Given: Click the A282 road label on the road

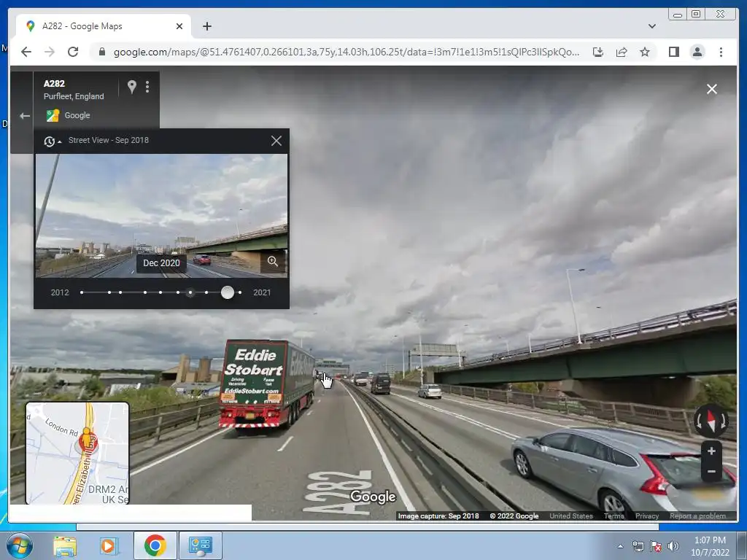Looking at the screenshot, I should coord(337,493).
